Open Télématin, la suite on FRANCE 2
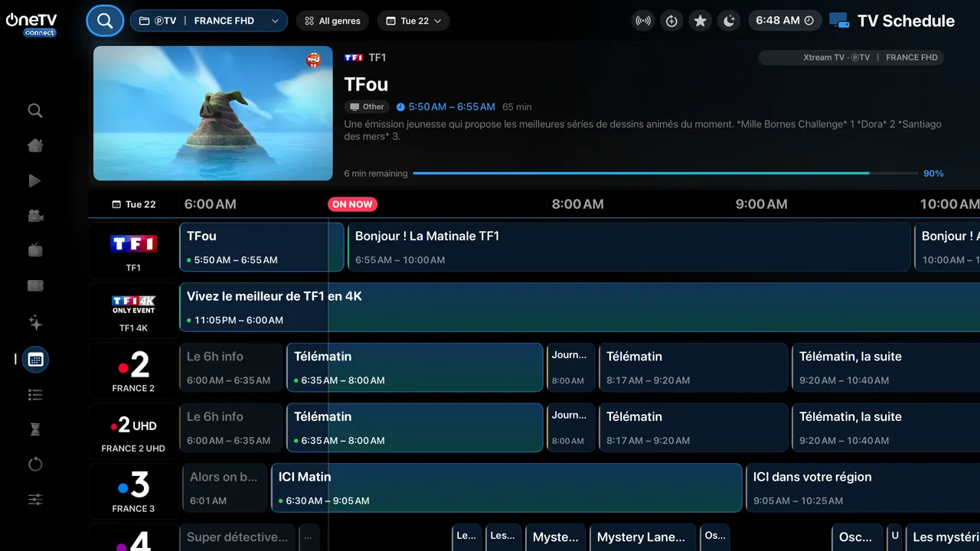 886,367
